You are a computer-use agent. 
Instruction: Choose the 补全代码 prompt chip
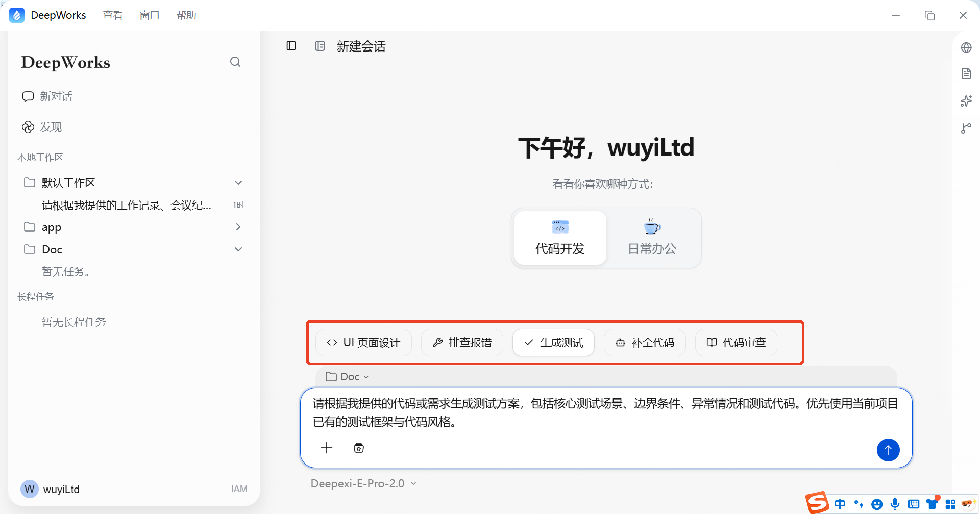[x=645, y=343]
